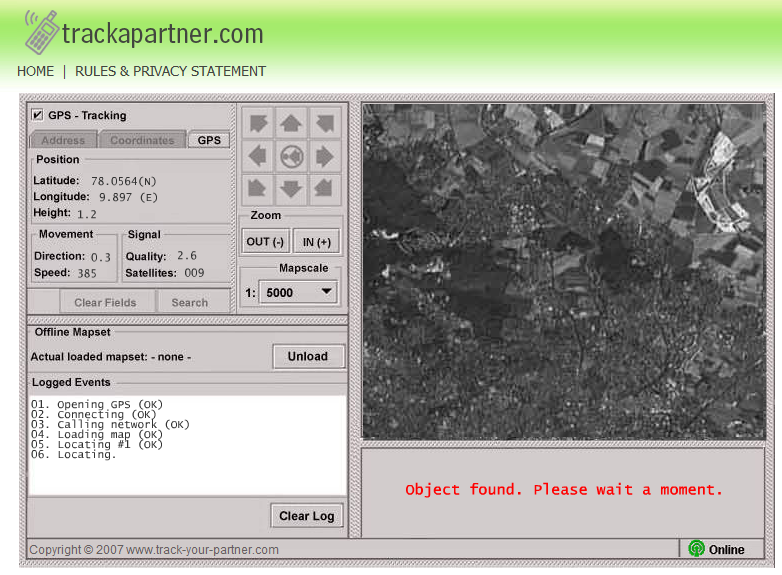The image size is (782, 575).
Task: Click the green Online status icon
Action: 696,549
